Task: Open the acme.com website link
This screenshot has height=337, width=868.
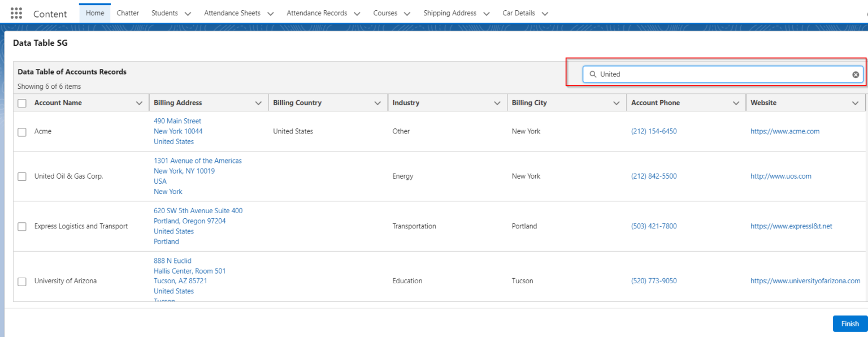Action: (x=784, y=131)
